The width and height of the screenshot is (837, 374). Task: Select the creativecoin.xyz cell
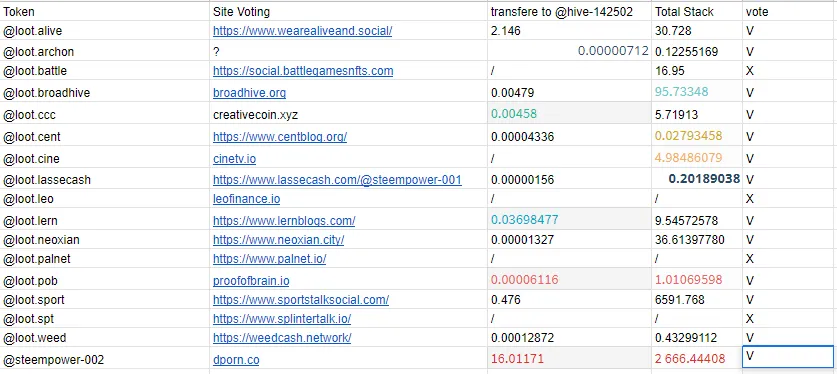348,115
